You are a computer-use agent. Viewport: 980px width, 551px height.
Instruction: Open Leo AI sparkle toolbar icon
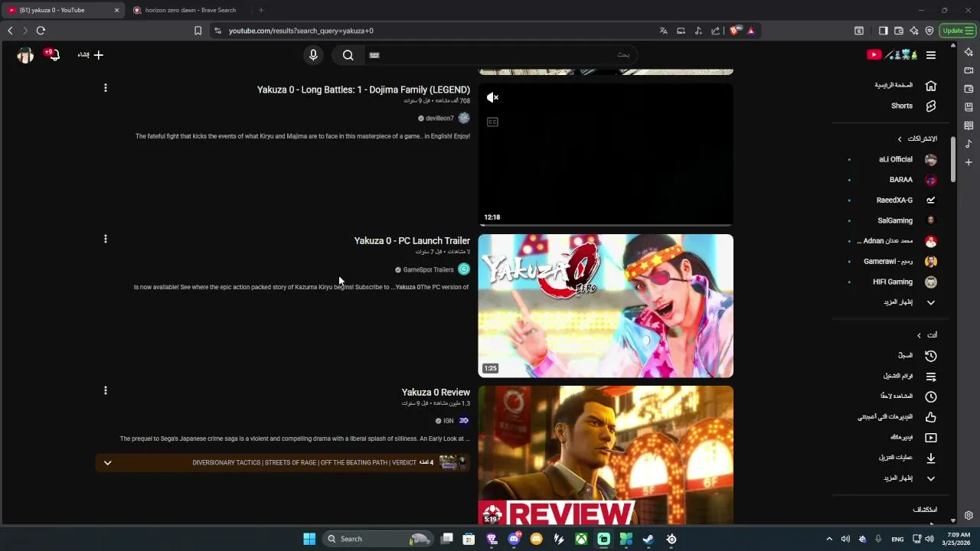914,31
